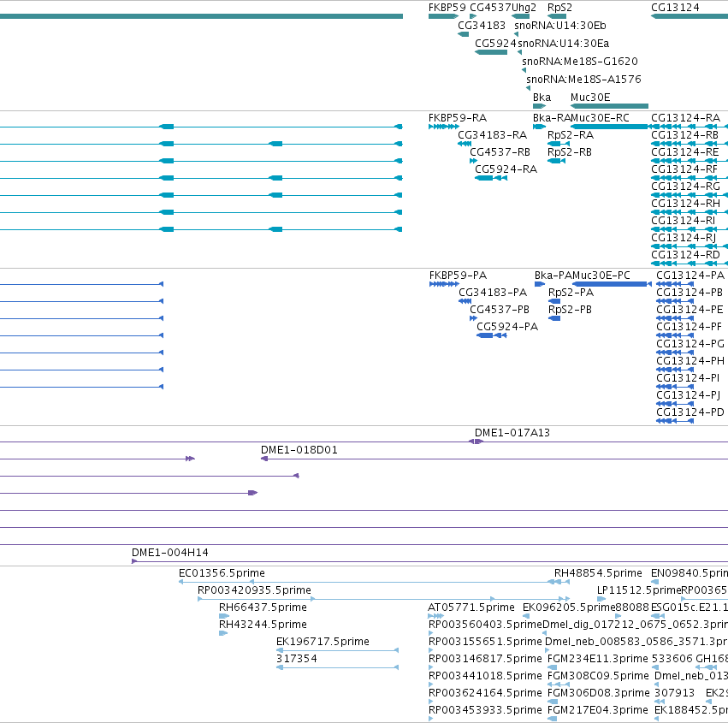Click the FGM308C09.5prime EST label
Image resolution: width=728 pixels, height=723 pixels.
(598, 676)
